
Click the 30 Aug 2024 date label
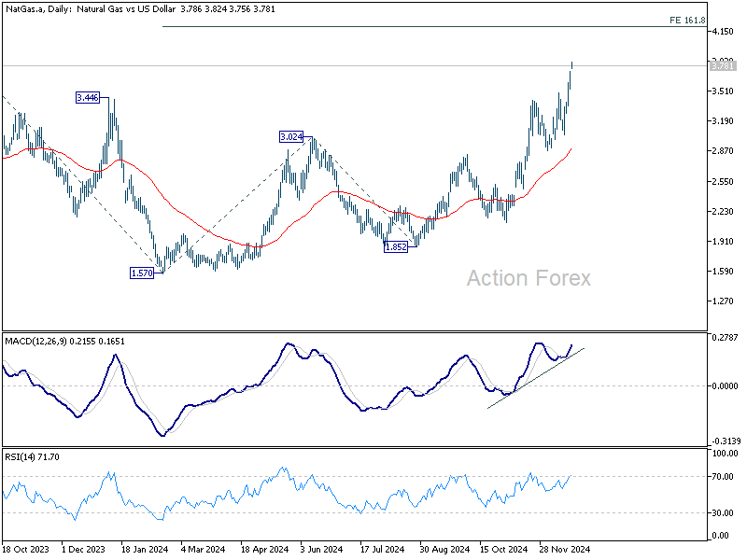444,549
